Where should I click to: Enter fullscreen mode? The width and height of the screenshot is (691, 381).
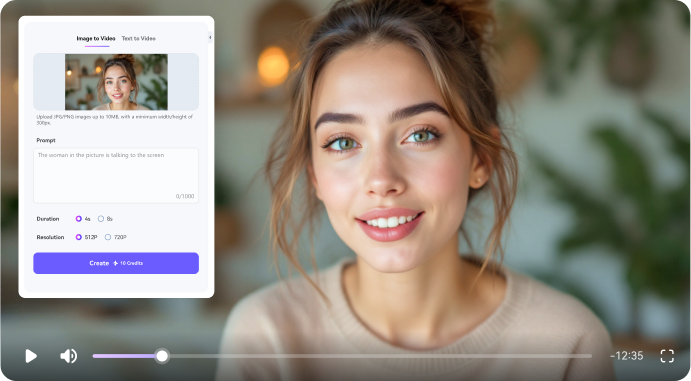point(667,356)
